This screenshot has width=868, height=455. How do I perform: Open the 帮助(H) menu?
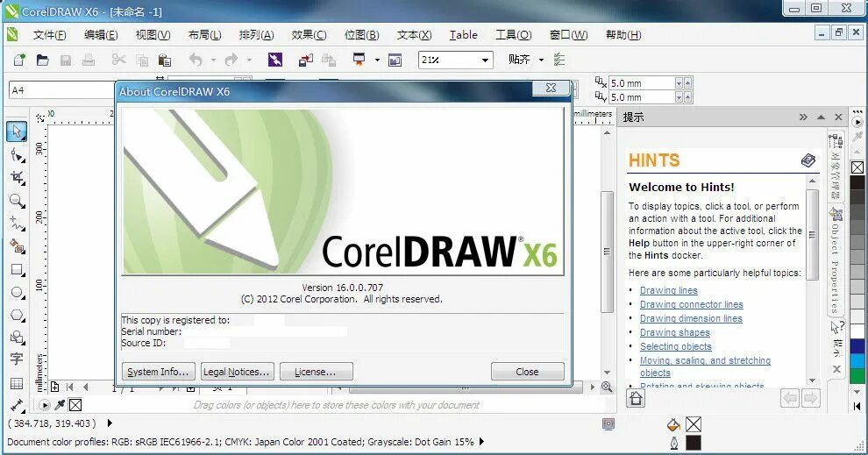623,35
